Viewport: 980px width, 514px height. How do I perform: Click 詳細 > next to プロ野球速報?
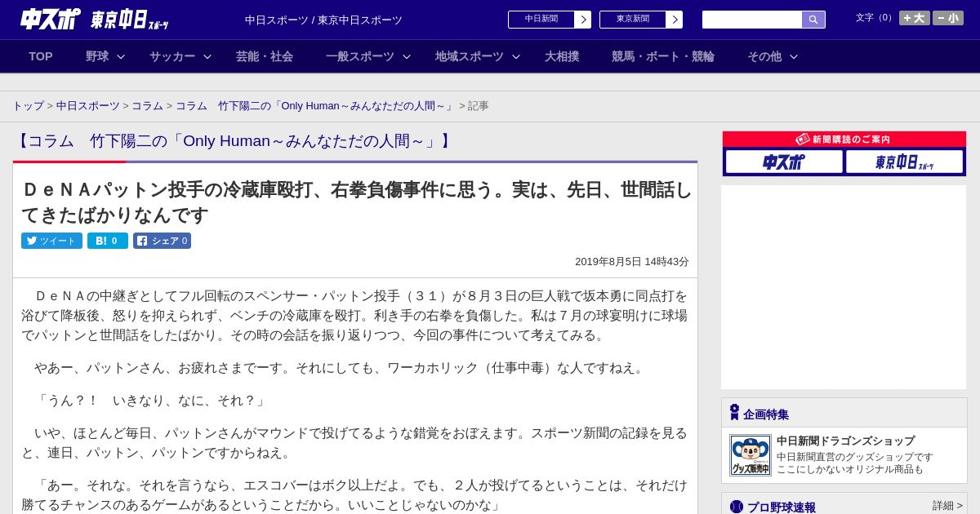[947, 506]
